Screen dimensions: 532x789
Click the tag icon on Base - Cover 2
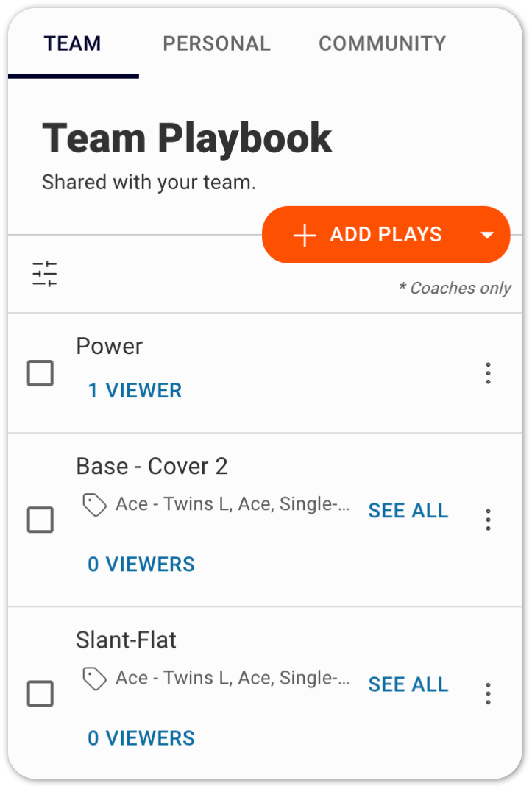[x=96, y=504]
